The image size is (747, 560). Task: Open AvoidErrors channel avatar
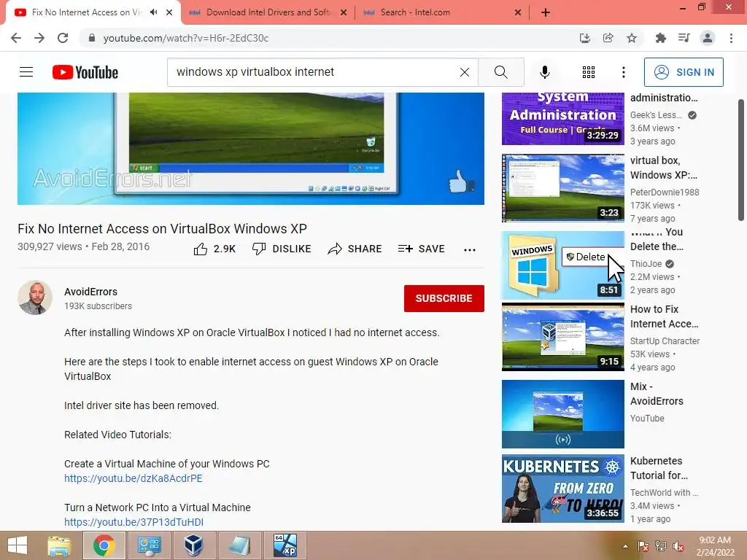[35, 297]
